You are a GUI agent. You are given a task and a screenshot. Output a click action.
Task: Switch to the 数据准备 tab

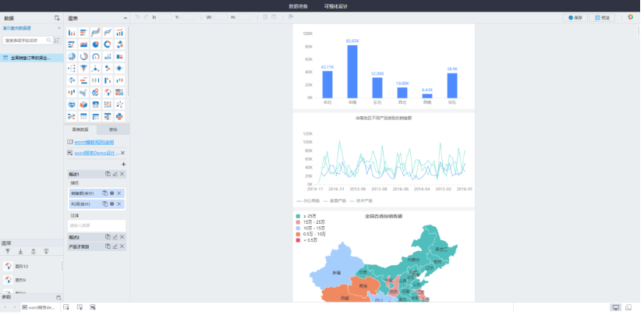(298, 5)
